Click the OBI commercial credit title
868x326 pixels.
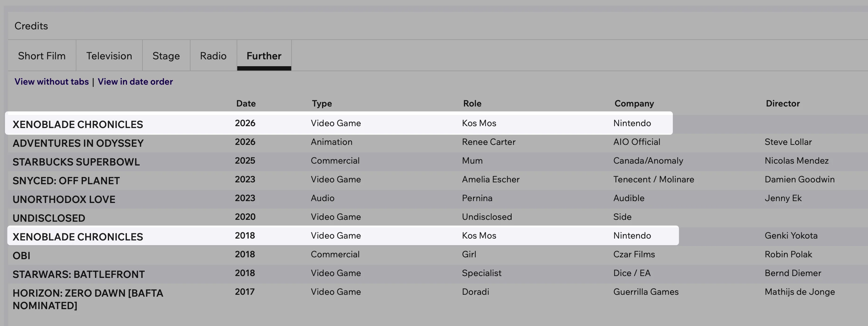point(22,256)
